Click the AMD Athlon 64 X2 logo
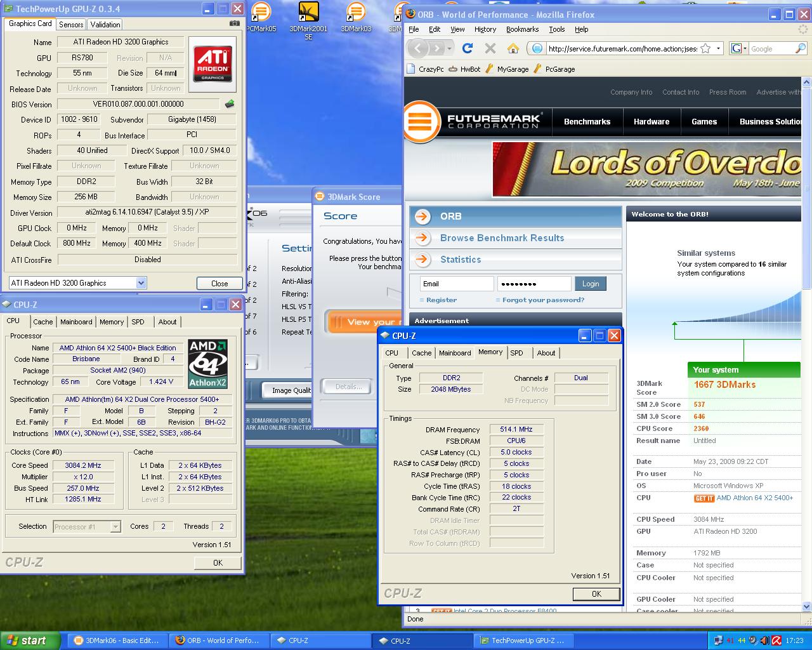The image size is (812, 650). pyautogui.click(x=207, y=364)
